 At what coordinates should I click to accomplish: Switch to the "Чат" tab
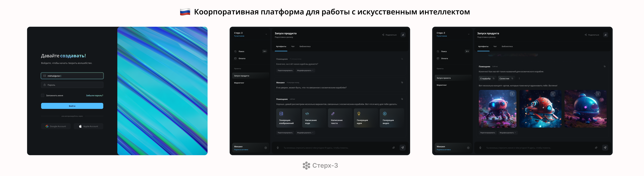click(293, 46)
